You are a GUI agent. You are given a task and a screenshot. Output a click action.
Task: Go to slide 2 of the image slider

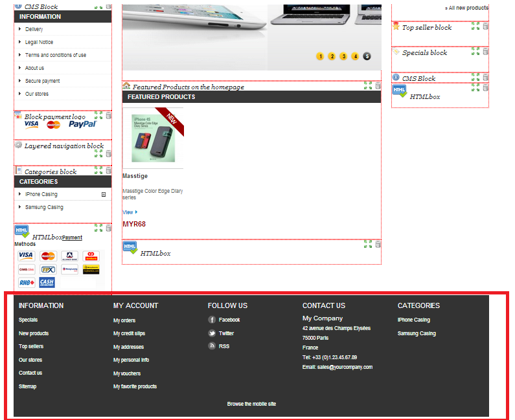tap(332, 56)
